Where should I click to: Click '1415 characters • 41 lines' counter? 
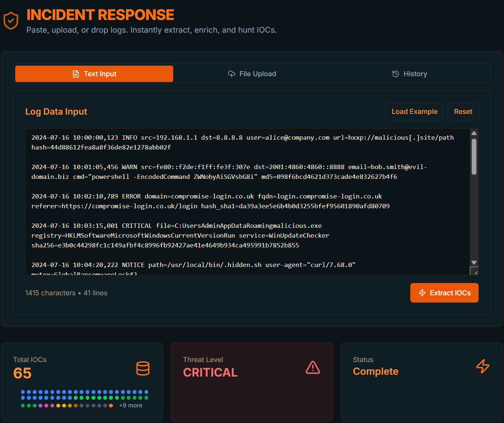click(x=66, y=293)
